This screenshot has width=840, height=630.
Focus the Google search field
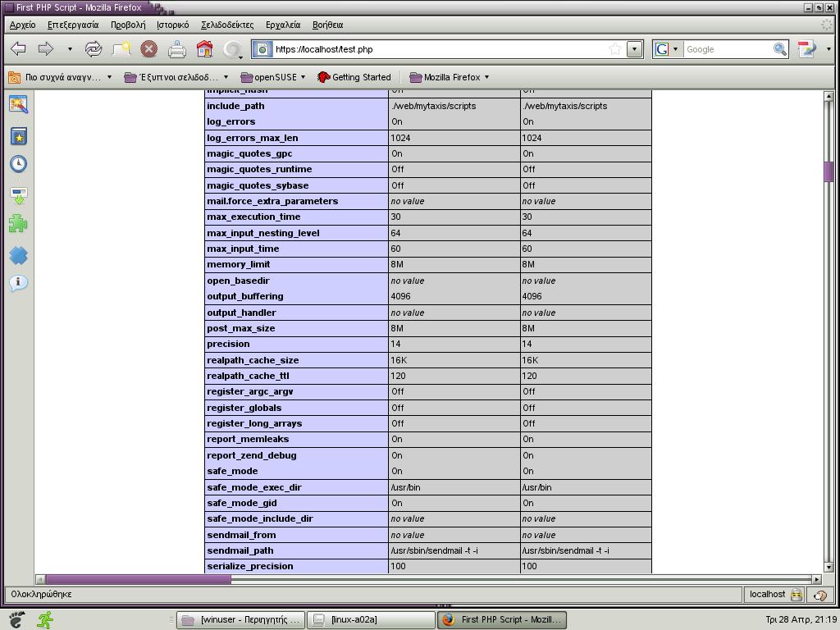coord(728,49)
